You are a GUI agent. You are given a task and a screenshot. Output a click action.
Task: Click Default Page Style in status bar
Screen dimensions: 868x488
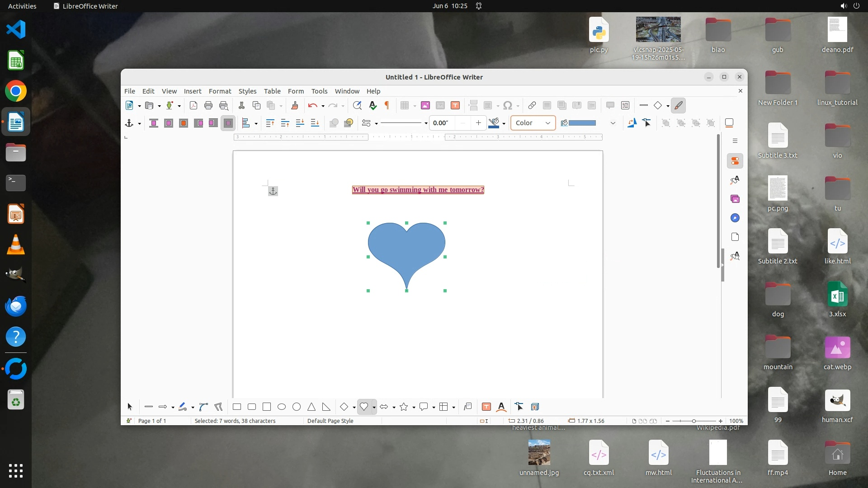(x=330, y=421)
